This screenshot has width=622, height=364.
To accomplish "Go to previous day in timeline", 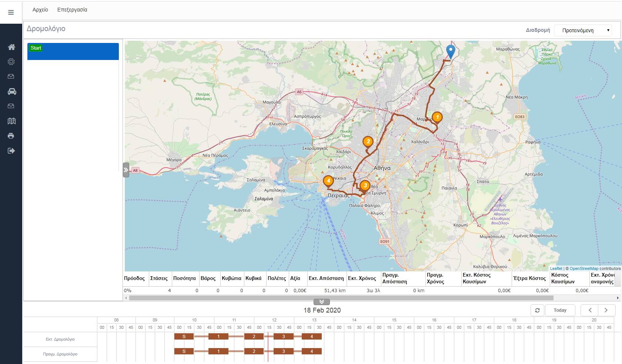I will click(590, 310).
